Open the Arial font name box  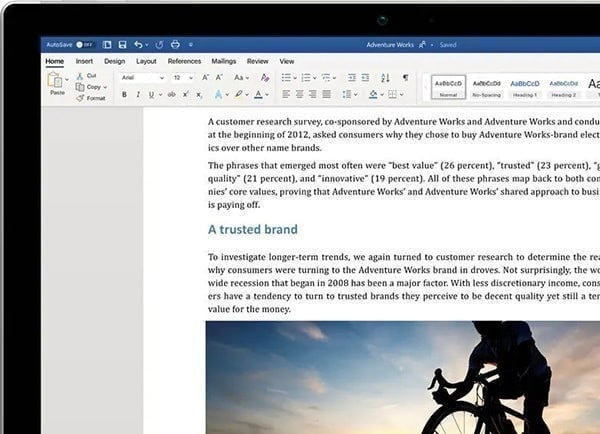click(142, 78)
